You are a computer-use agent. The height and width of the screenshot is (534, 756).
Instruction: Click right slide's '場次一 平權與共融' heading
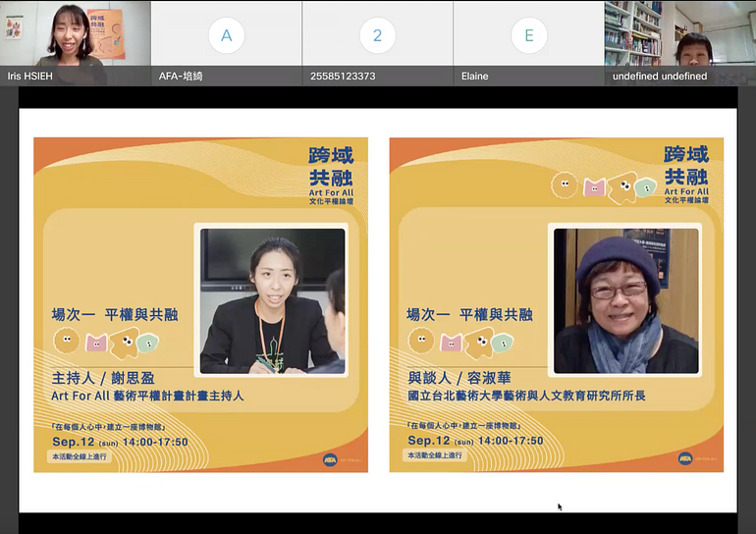pos(469,315)
